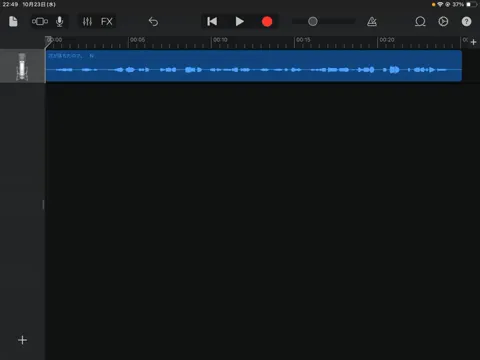Select the blue audio region
This screenshot has width=480, height=360.
(x=254, y=66)
